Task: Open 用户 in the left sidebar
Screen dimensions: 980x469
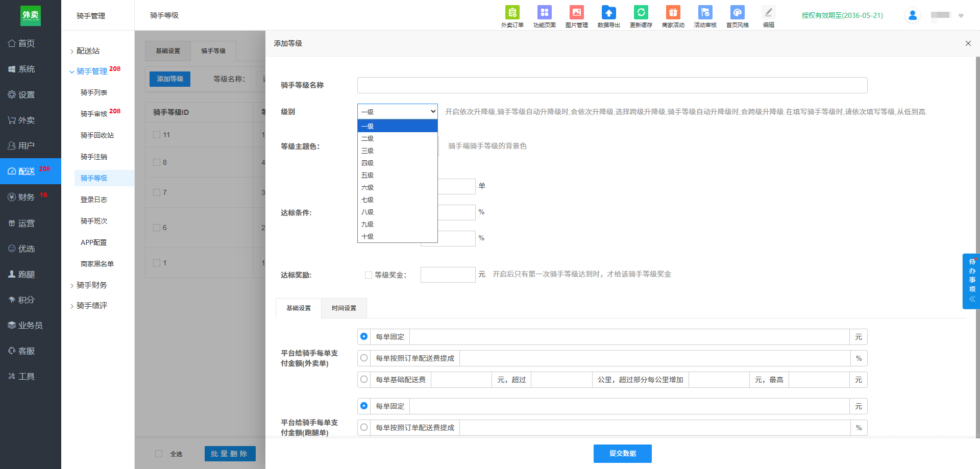Action: [x=31, y=145]
